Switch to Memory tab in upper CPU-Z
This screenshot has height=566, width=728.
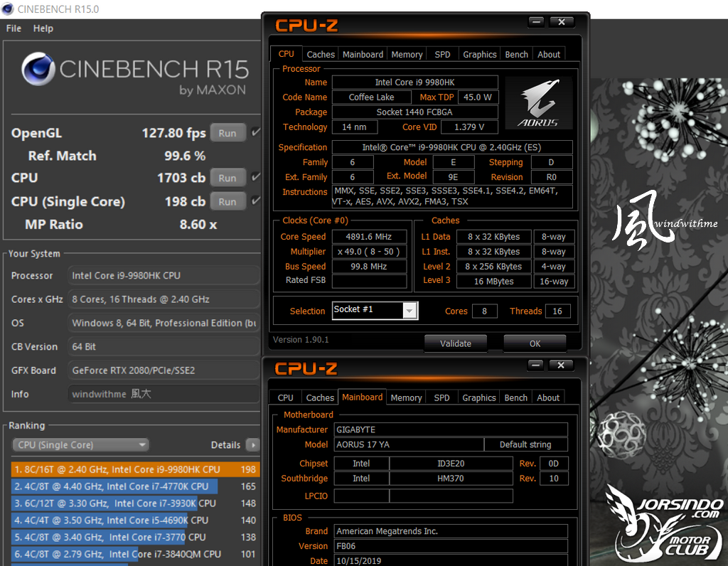point(407,54)
